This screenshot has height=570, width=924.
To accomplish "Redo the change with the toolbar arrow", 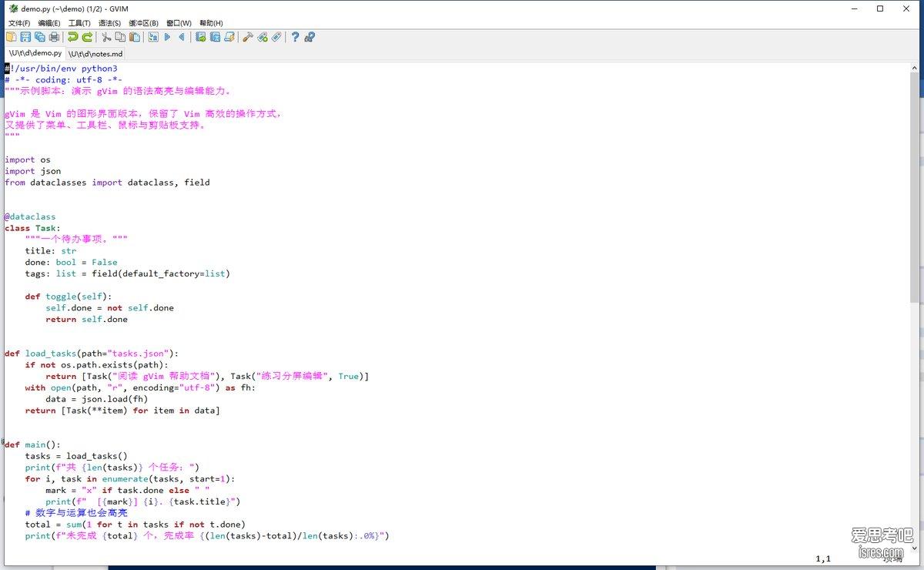I will tap(87, 37).
